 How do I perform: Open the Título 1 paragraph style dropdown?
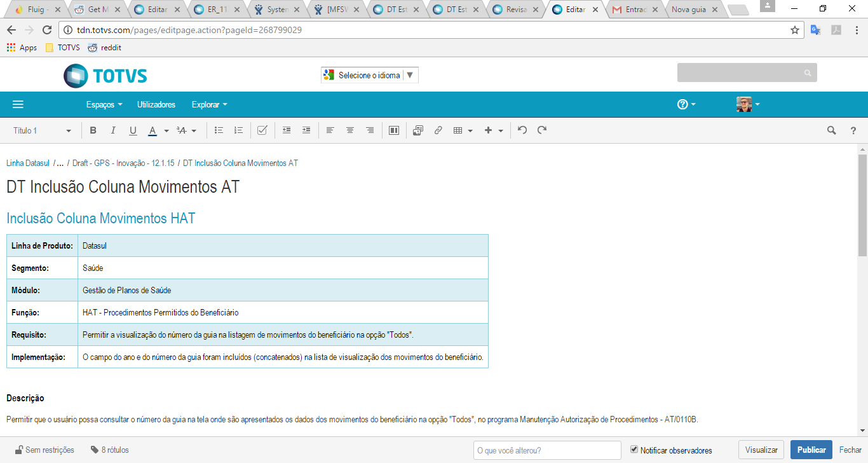click(x=43, y=130)
